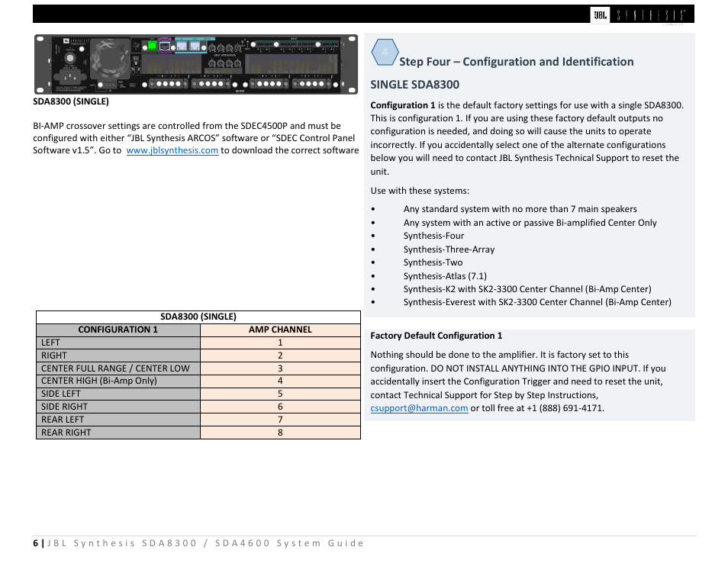Screen dimensions: 728x563
Task: Click the 'Synthesis-Two' bullet item
Action: [x=433, y=262]
